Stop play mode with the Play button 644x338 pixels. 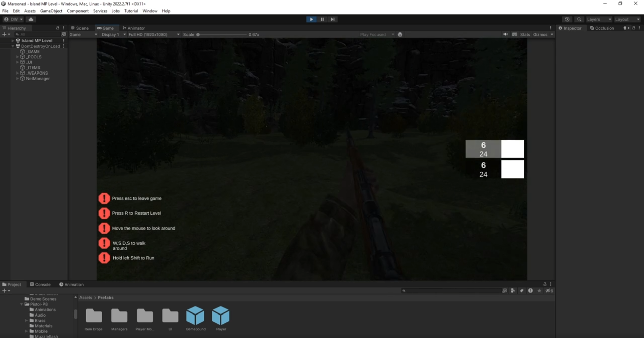[x=311, y=19]
